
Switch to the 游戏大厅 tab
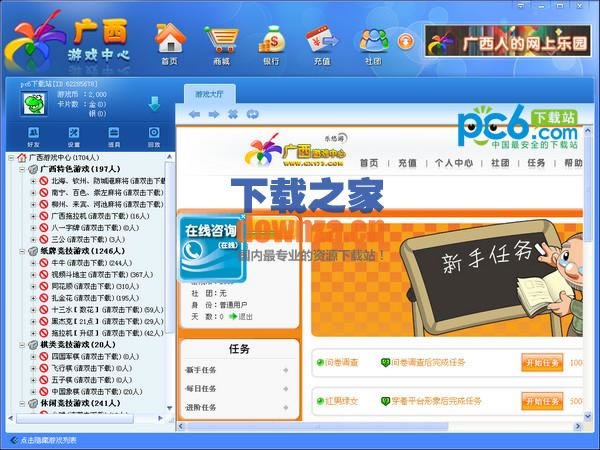pos(209,94)
